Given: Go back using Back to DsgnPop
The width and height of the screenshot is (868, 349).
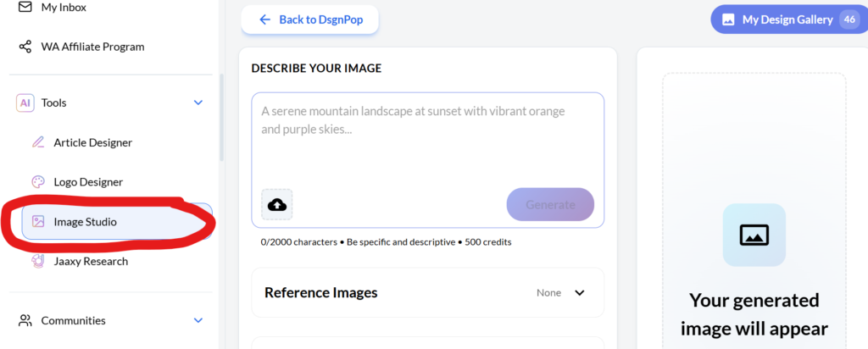Looking at the screenshot, I should (309, 19).
